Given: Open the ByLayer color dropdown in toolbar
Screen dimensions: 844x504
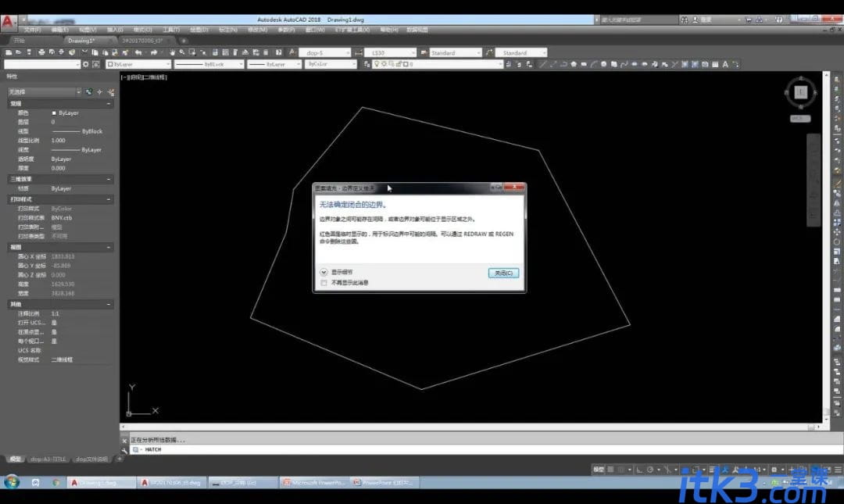Looking at the screenshot, I should pyautogui.click(x=138, y=64).
